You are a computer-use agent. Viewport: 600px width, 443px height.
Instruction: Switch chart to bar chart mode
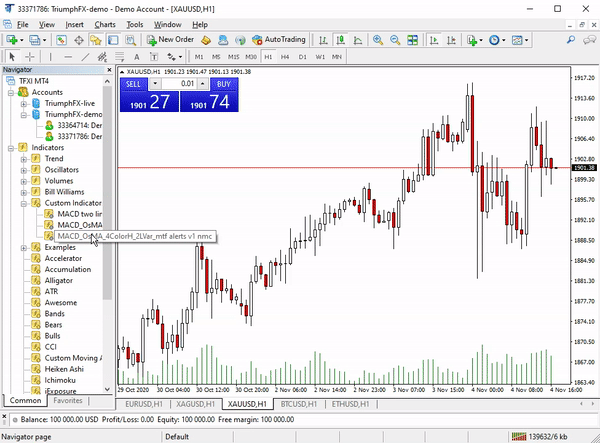[323, 40]
